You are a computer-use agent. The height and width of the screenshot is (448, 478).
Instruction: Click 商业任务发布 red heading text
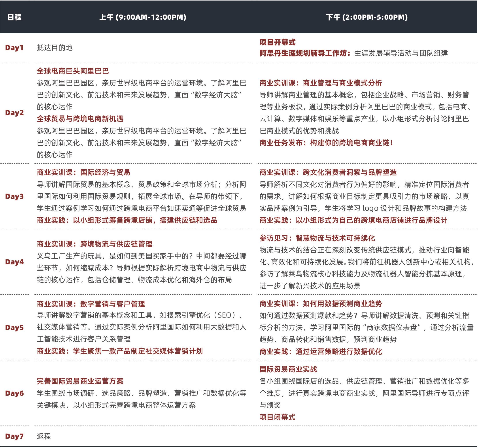tap(326, 143)
